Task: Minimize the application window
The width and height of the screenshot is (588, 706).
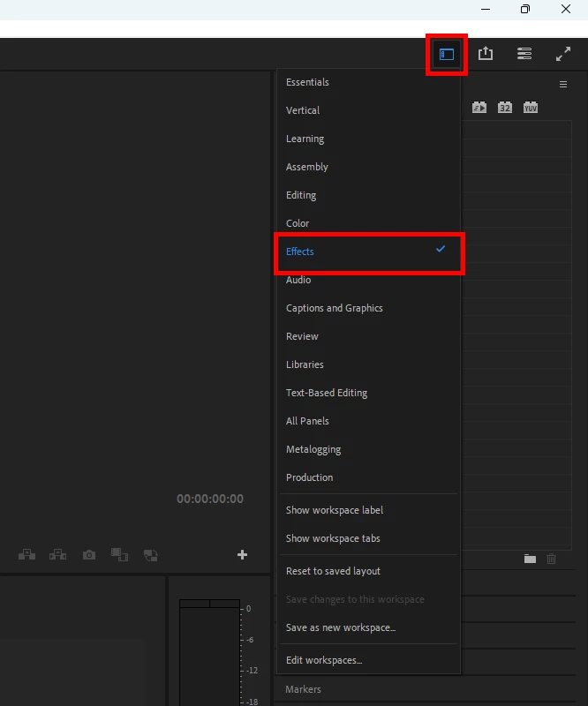Action: pyautogui.click(x=486, y=9)
